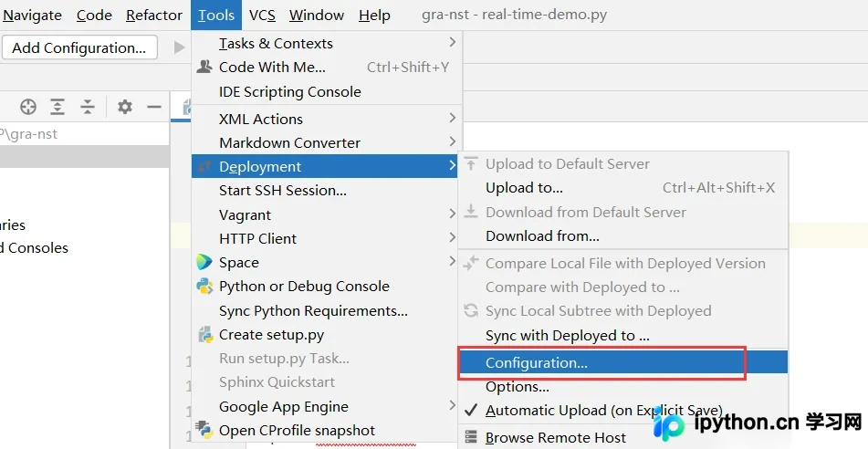This screenshot has width=868, height=449.
Task: Choose Sync with Deployed to ...
Action: tap(622, 336)
